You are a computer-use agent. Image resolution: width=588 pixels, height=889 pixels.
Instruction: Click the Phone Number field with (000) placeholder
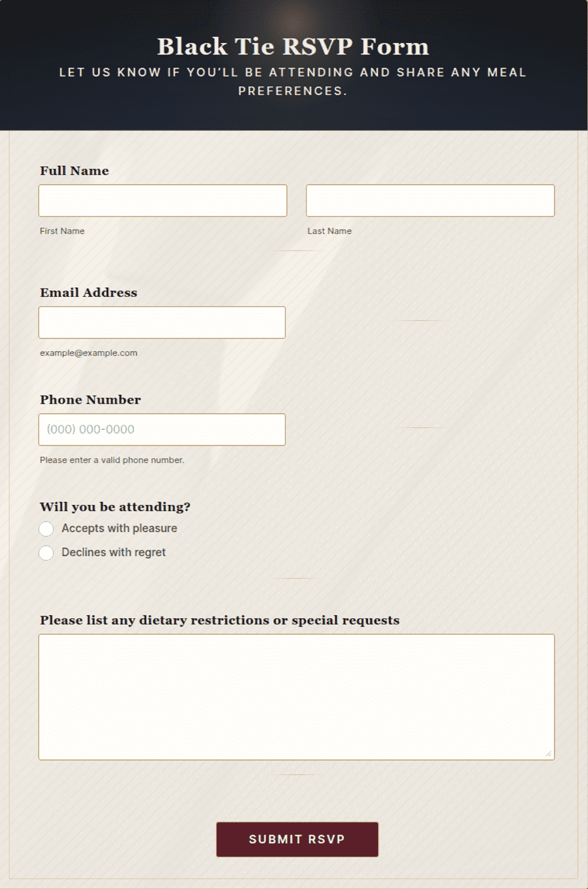coord(162,430)
